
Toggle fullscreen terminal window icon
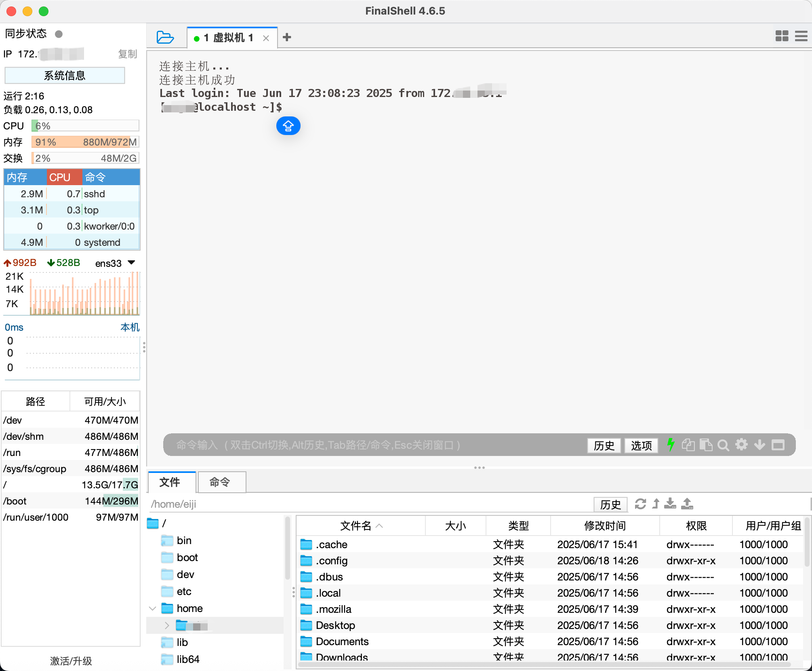coord(778,445)
